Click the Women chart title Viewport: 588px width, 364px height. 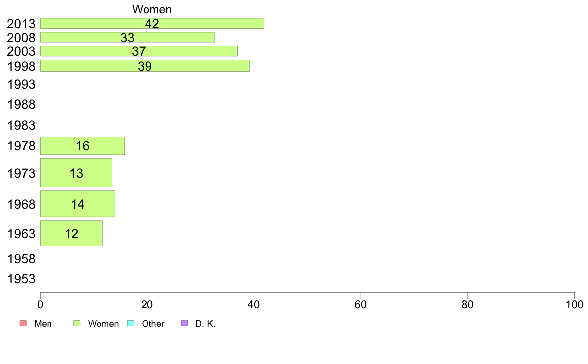(x=152, y=9)
